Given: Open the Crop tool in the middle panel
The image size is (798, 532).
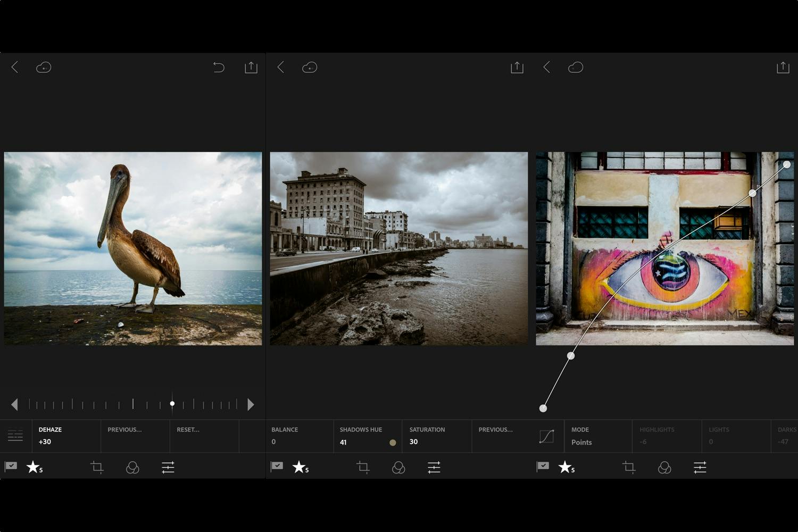Looking at the screenshot, I should [x=363, y=467].
